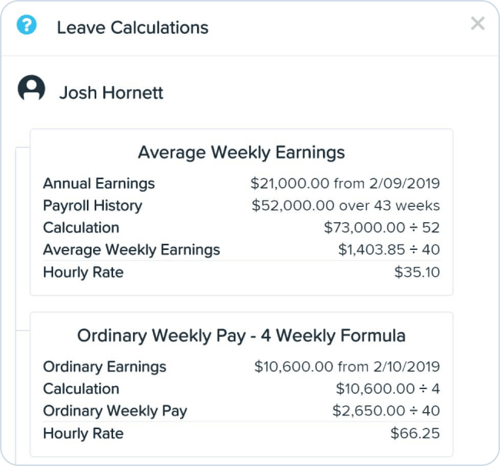Select the Annual Earnings row label
This screenshot has width=500, height=466.
[99, 184]
